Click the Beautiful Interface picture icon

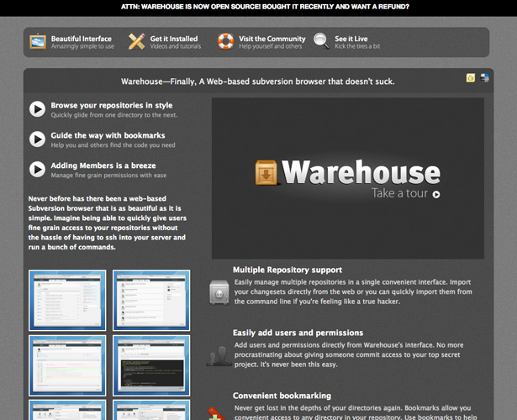click(38, 42)
